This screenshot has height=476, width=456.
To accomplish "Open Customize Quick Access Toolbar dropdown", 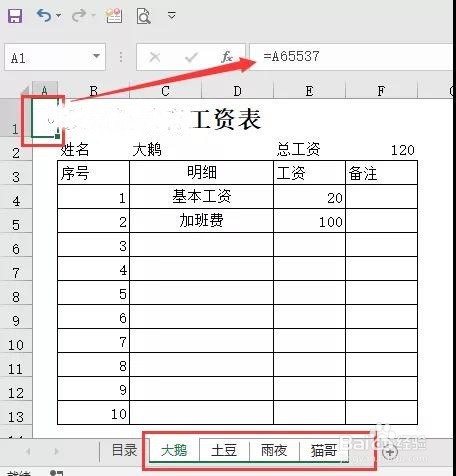I will coord(172,15).
